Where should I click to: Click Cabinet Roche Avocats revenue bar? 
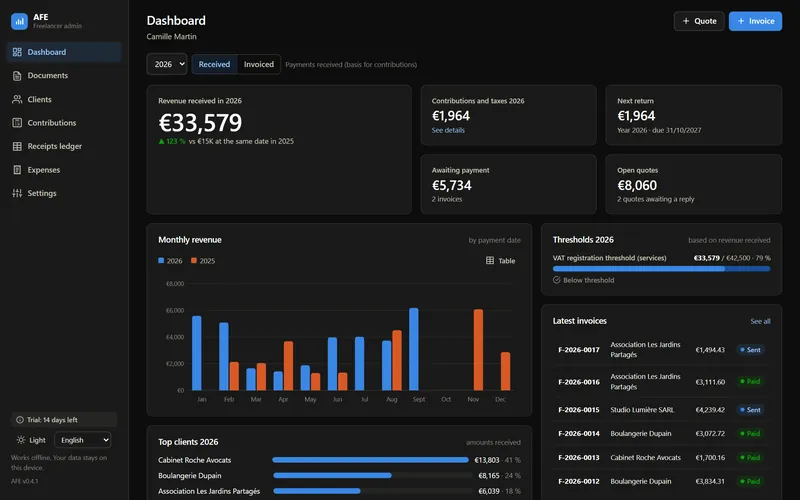370,460
